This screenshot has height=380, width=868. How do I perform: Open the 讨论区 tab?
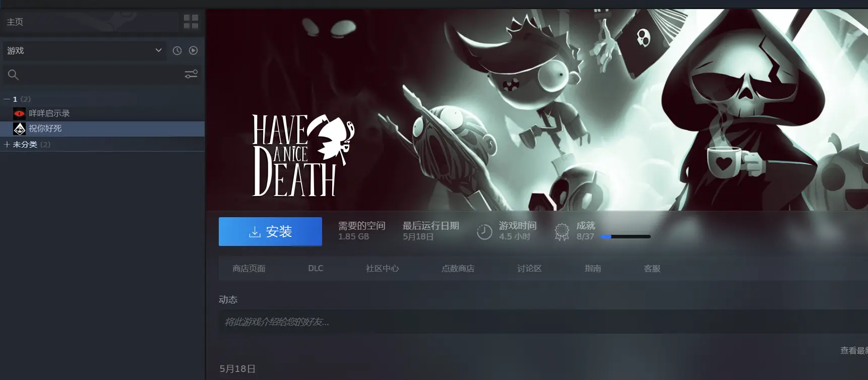pos(529,269)
